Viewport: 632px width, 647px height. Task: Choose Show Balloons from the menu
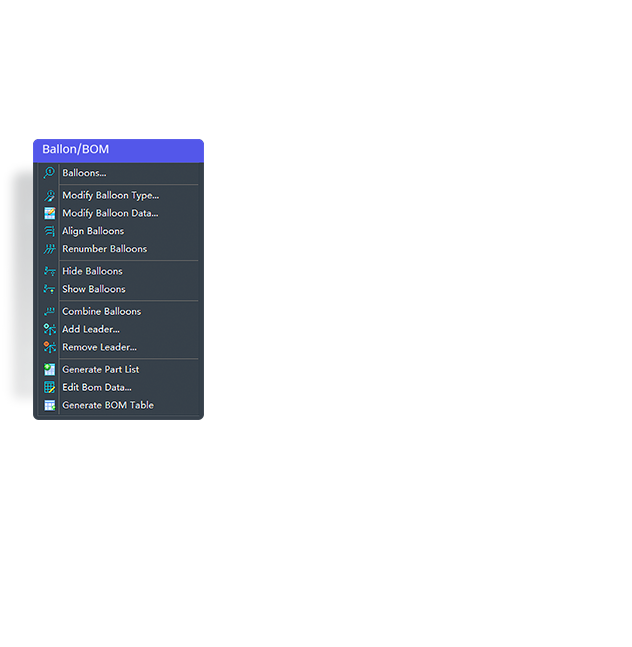click(93, 289)
